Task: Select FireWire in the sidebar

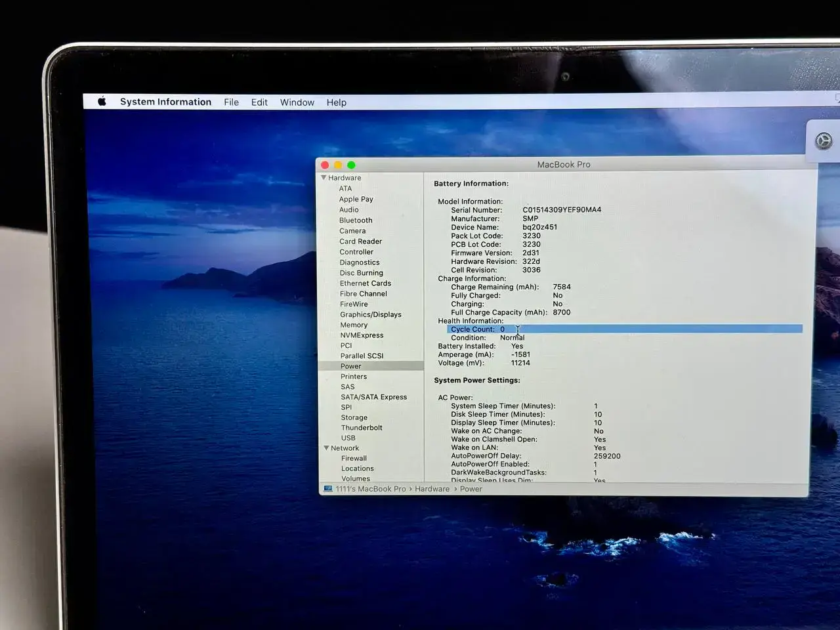Action: 354,304
